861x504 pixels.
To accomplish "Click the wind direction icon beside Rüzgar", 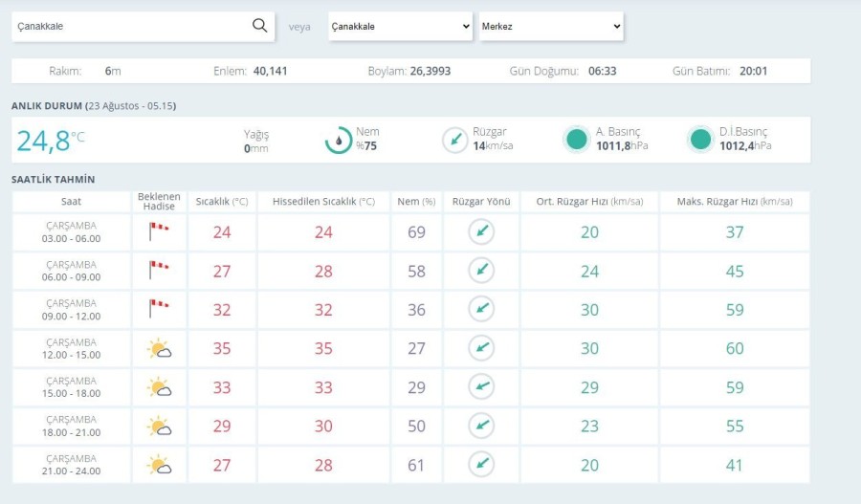I will pyautogui.click(x=454, y=141).
